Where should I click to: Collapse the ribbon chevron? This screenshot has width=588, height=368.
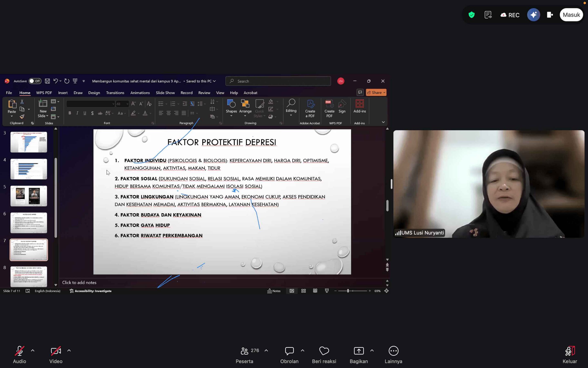coord(383,122)
